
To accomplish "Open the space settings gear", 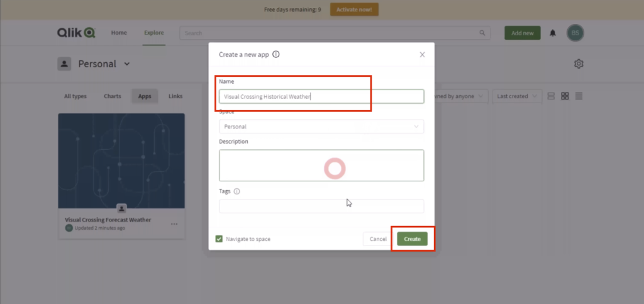I will tap(579, 64).
